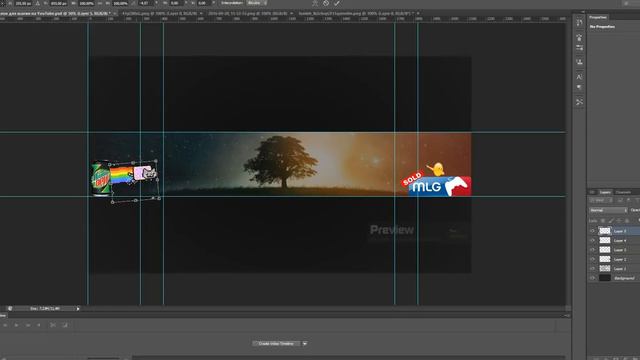The width and height of the screenshot is (640, 360).
Task: Switch to the fourth document tab
Action: 358,13
